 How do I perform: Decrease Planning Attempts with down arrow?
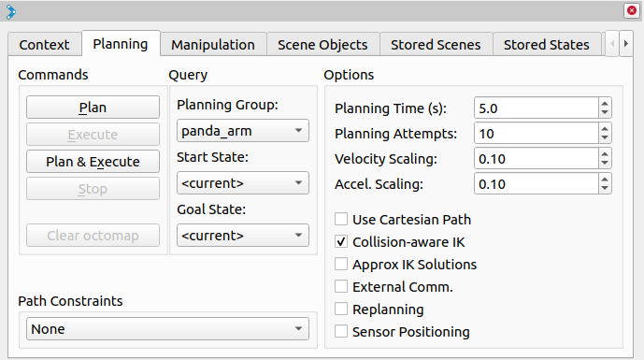pyautogui.click(x=605, y=138)
